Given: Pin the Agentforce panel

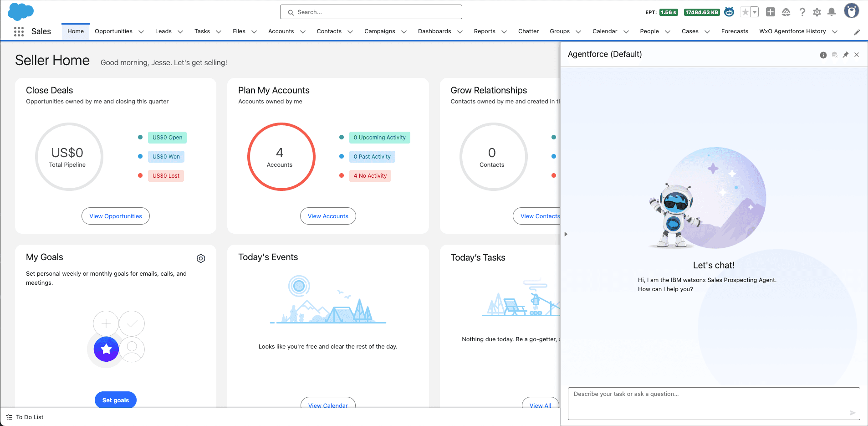Looking at the screenshot, I should click(x=846, y=55).
